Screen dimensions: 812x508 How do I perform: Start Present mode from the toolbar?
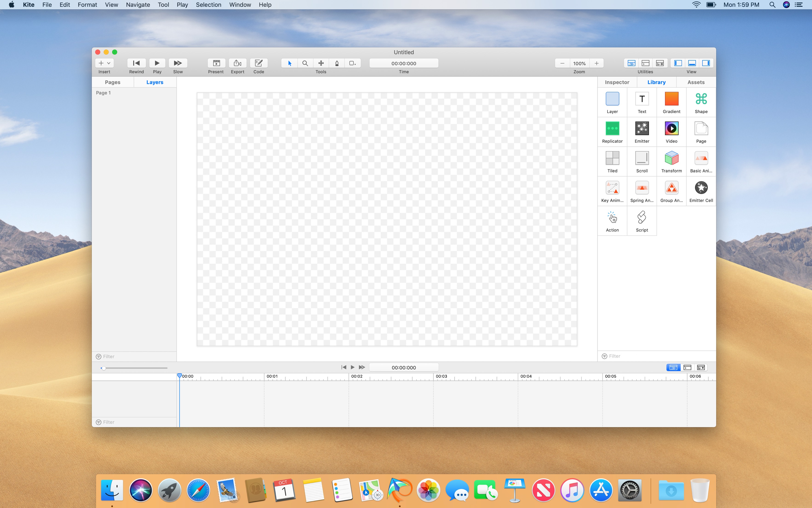tap(216, 63)
